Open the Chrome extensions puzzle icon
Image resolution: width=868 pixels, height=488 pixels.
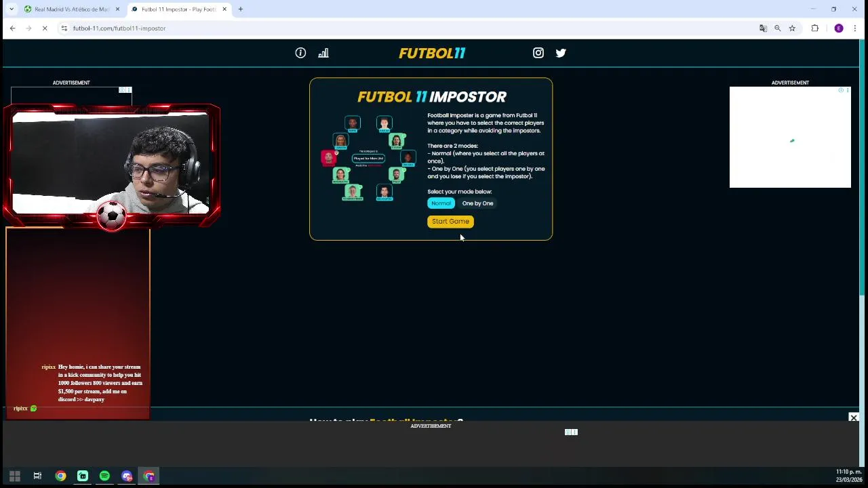[x=815, y=28]
